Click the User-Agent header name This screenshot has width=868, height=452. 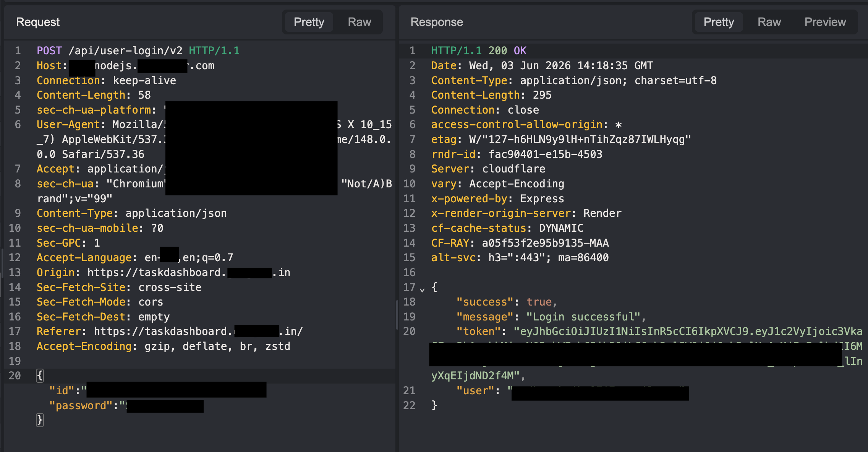pyautogui.click(x=68, y=125)
